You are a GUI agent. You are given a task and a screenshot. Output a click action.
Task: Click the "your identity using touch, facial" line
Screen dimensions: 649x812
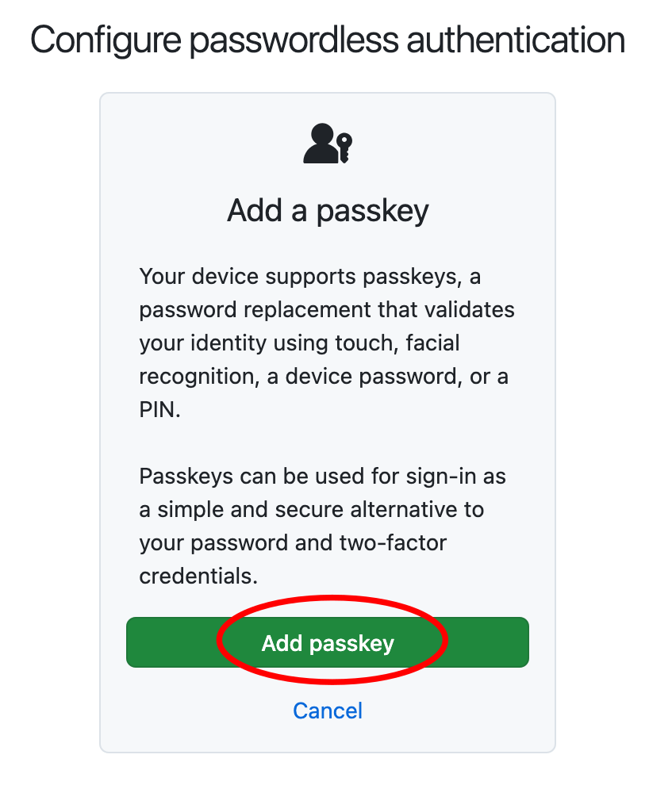coord(299,343)
